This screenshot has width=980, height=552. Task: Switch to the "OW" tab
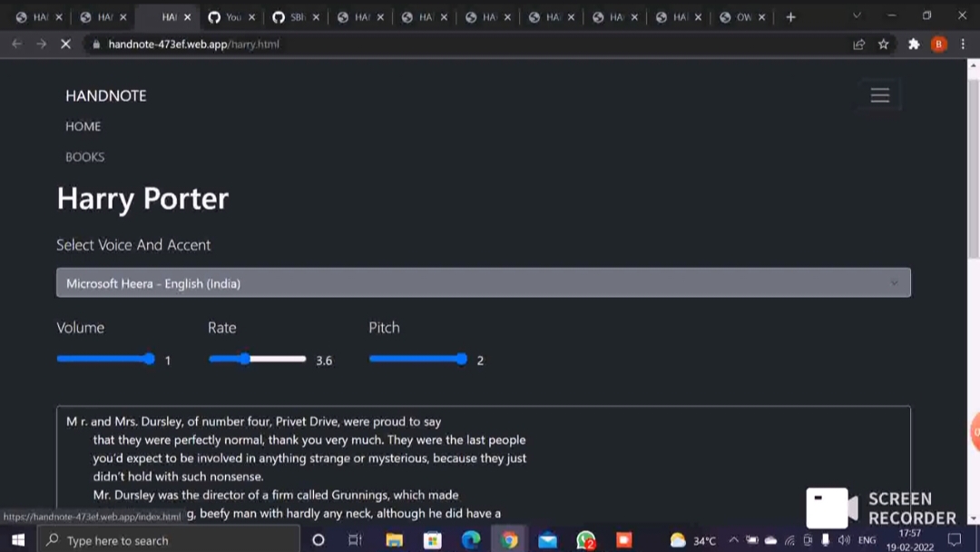click(x=742, y=17)
